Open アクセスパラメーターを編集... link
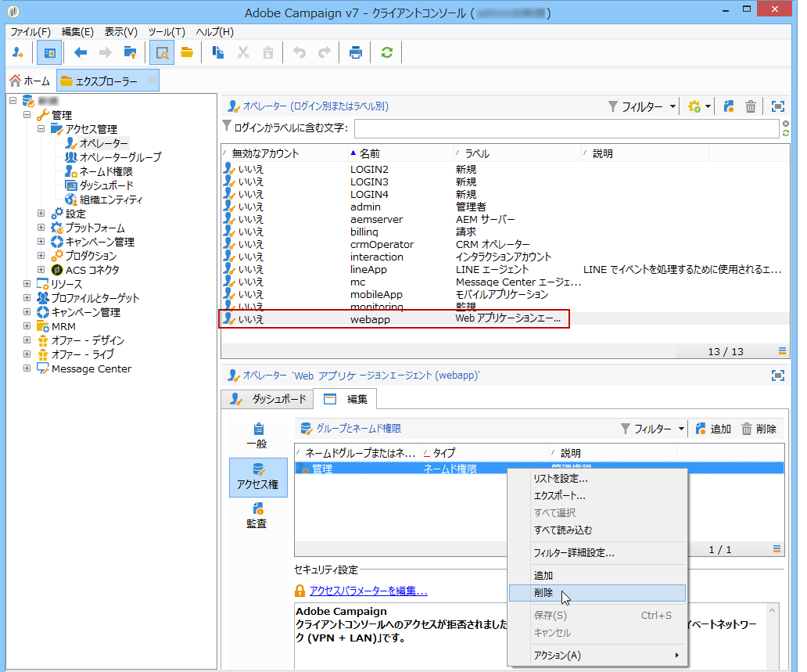Screen dimensions: 807x672 coord(368,591)
